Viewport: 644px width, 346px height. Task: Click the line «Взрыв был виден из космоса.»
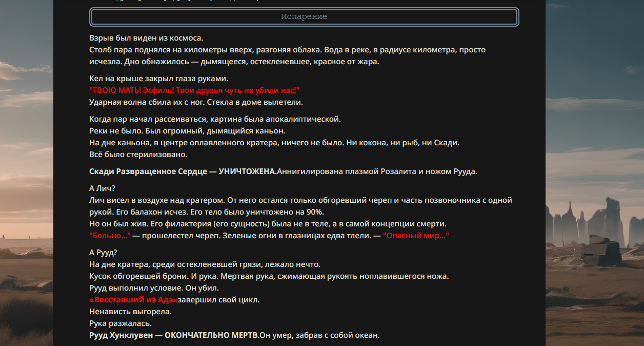click(x=146, y=38)
